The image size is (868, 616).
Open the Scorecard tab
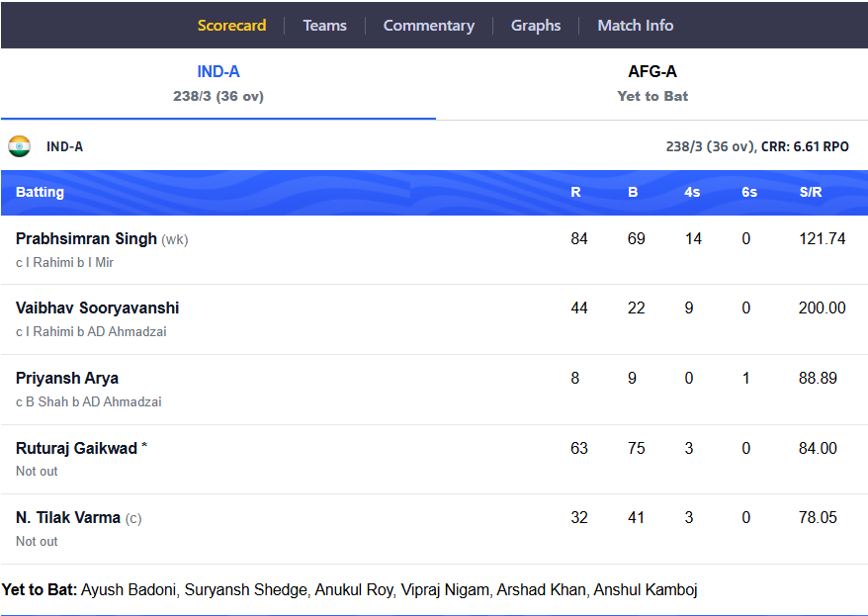point(232,26)
